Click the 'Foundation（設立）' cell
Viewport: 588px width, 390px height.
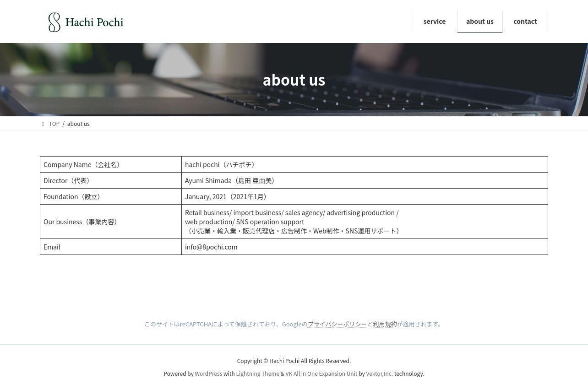[111, 196]
